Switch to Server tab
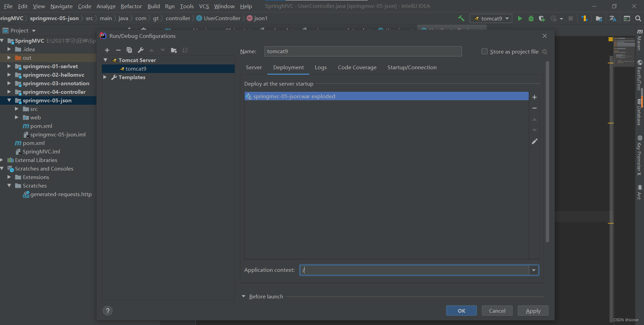Viewport: 644px width, 325px height. tap(254, 68)
